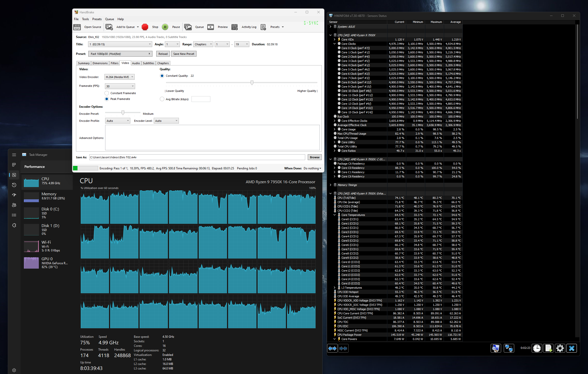The height and width of the screenshot is (374, 588).
Task: Select Constant Framerate radio option
Action: (107, 93)
